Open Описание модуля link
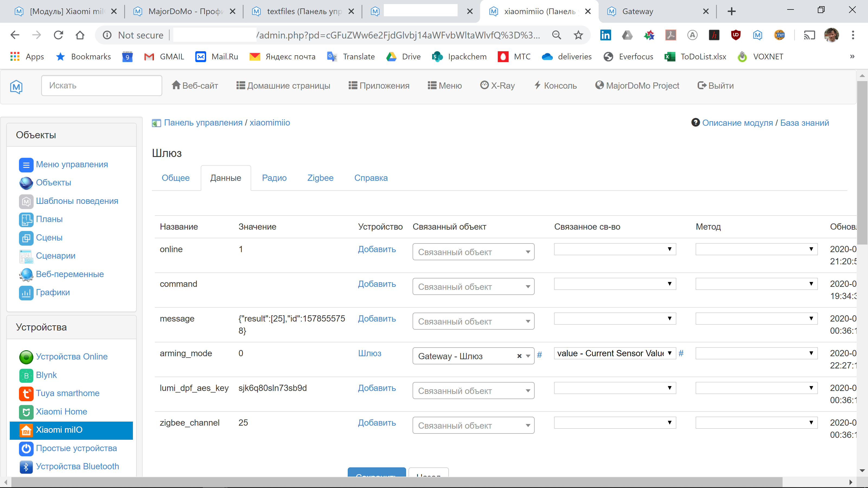Screen dimensions: 868x488 click(737, 123)
